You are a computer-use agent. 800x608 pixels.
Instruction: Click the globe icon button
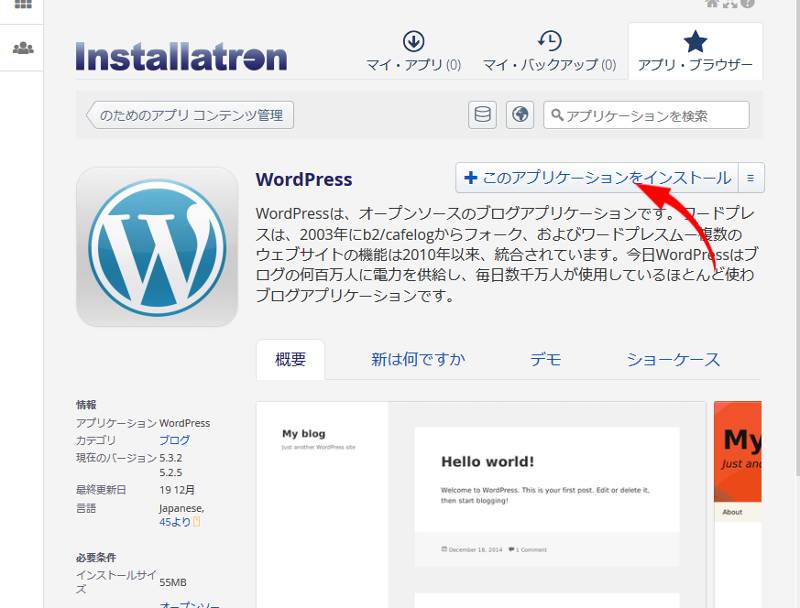coord(520,114)
